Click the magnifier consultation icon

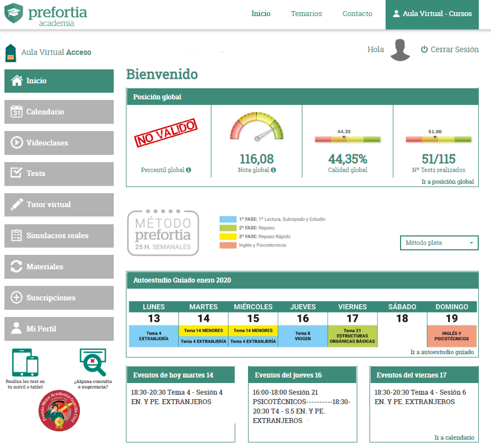93,362
